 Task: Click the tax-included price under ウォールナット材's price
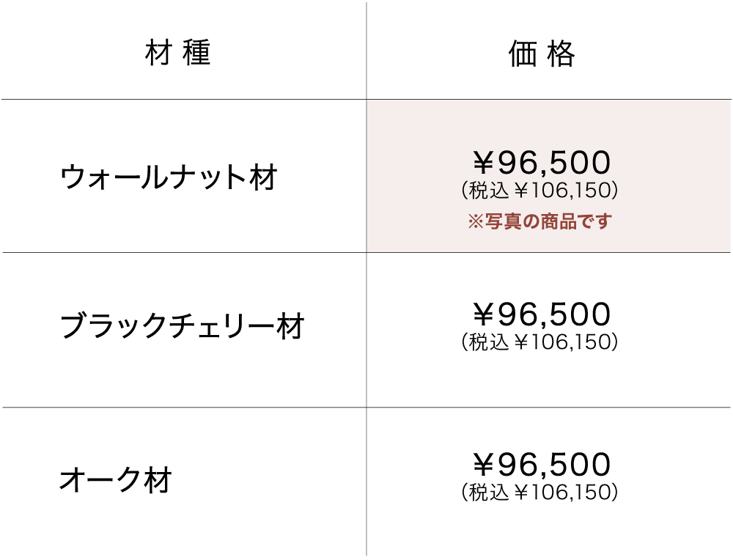pyautogui.click(x=540, y=191)
